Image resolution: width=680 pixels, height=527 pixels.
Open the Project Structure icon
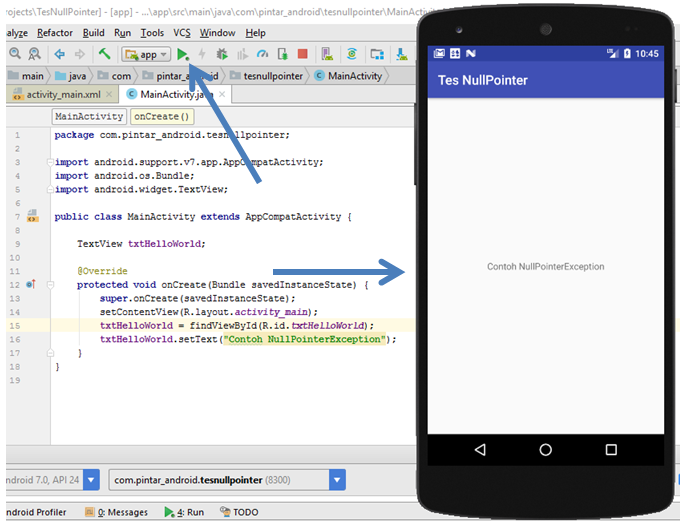coord(377,54)
